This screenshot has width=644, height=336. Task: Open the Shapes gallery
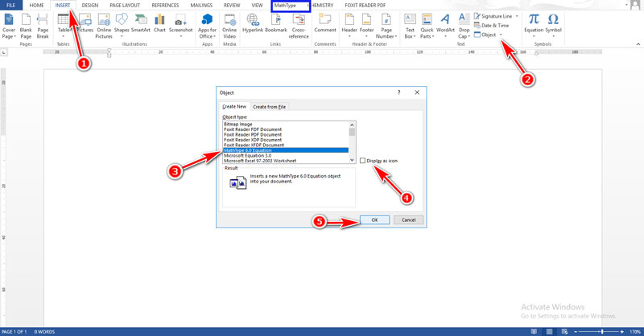pos(122,26)
